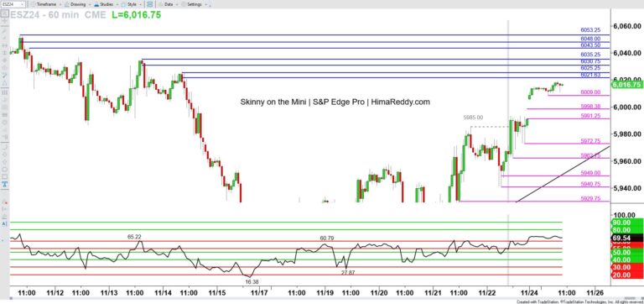Select the 5991.25 support level label

click(x=590, y=116)
